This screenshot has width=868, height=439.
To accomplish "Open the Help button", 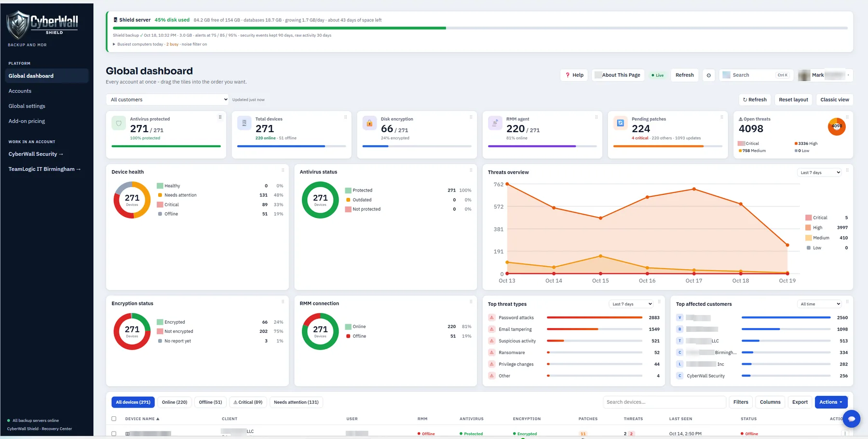I will coord(574,75).
